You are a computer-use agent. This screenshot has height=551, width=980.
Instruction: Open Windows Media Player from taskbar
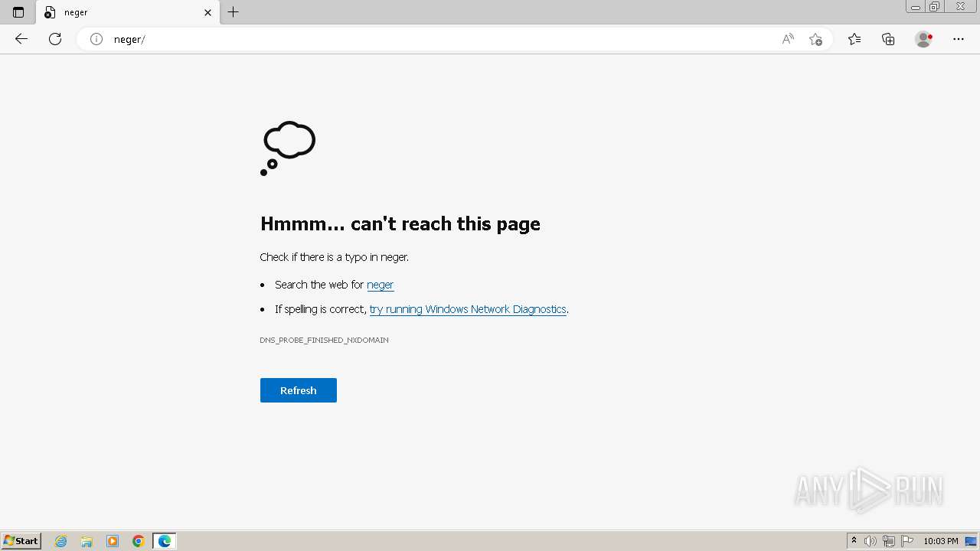click(113, 541)
